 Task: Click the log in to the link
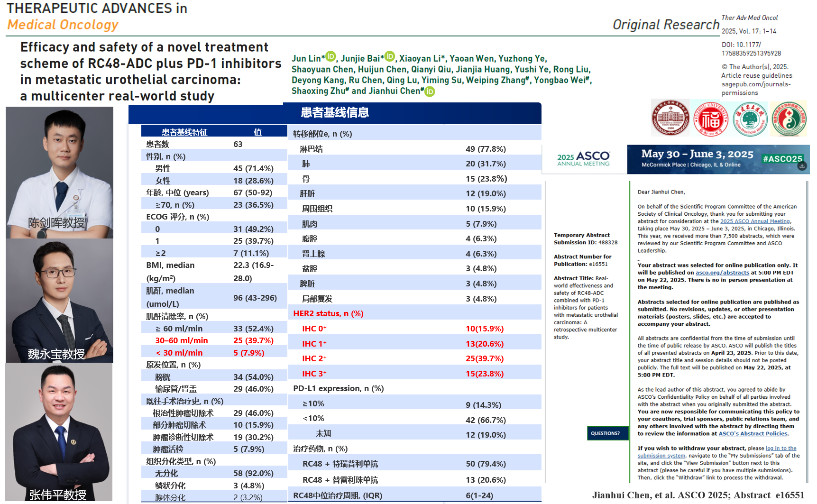pos(781,449)
